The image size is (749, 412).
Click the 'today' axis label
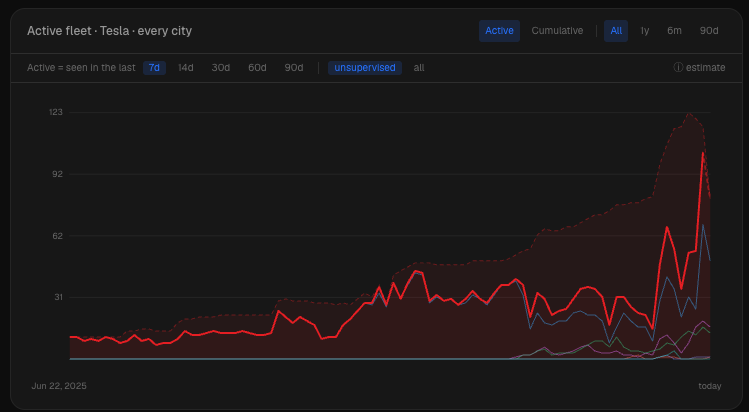(x=710, y=386)
